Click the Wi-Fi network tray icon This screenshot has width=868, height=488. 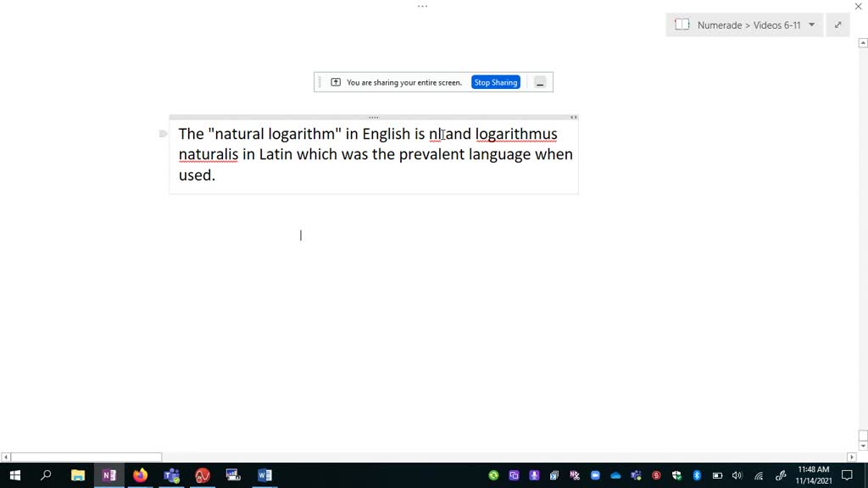click(757, 475)
